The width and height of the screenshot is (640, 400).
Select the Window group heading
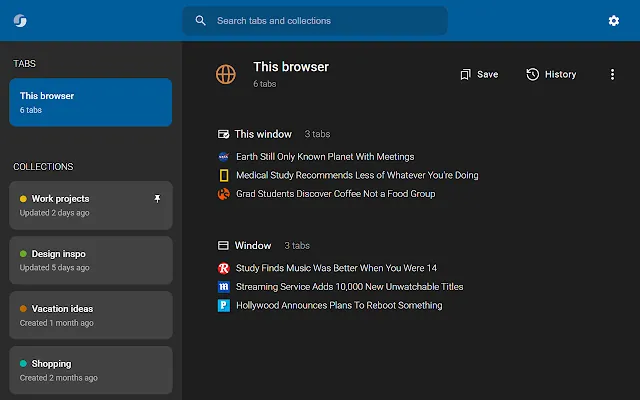(x=253, y=245)
